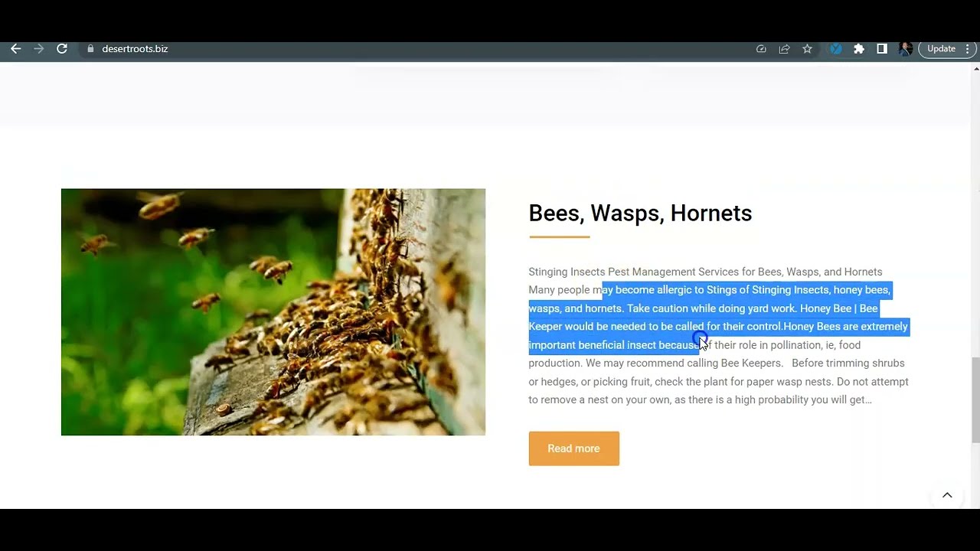
Task: Click the Read more button
Action: click(x=573, y=448)
